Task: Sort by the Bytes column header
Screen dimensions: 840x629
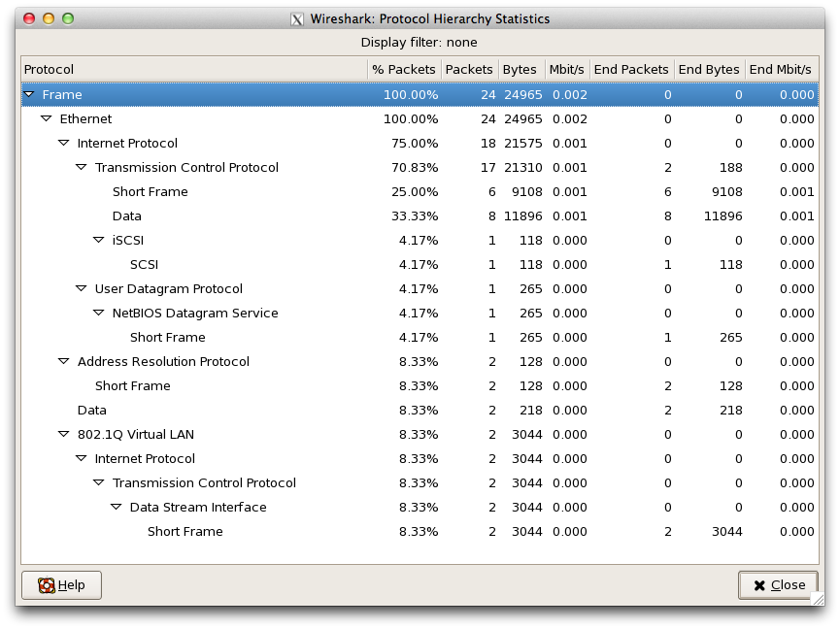Action: click(521, 70)
